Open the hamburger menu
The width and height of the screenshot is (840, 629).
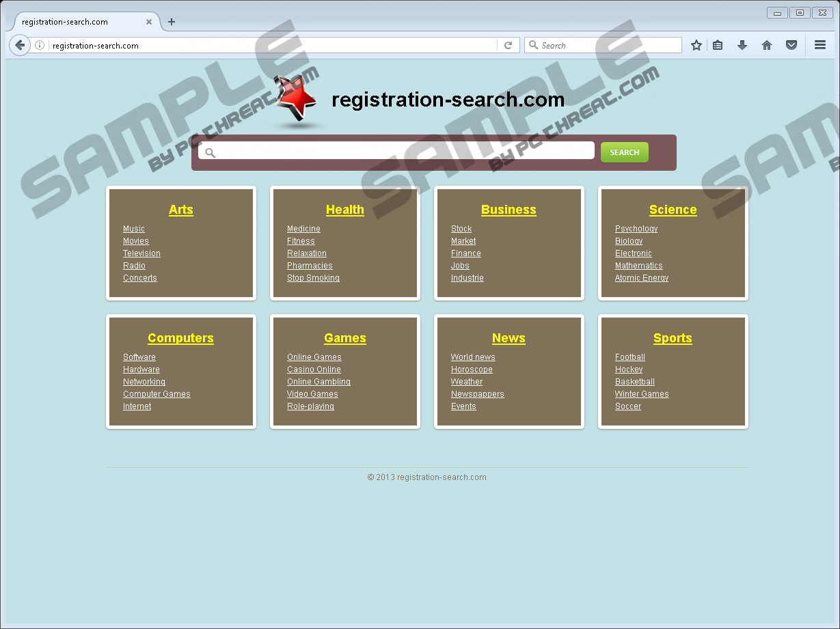[x=820, y=46]
